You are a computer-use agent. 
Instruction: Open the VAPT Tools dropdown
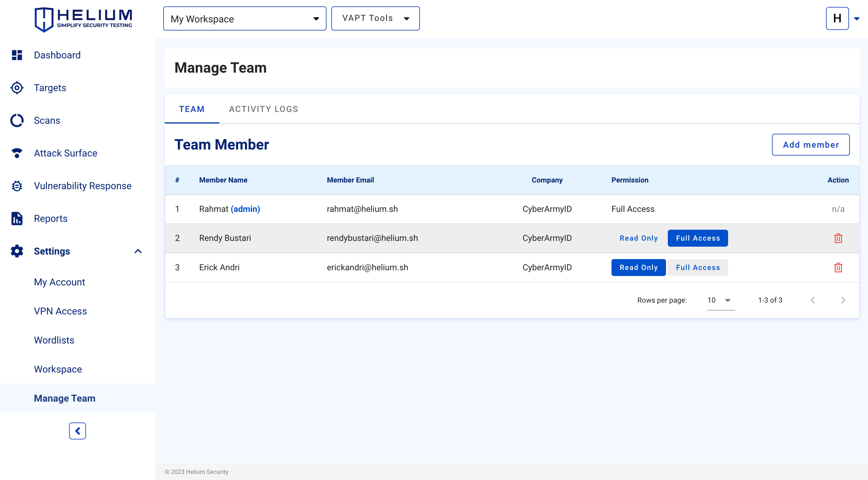[375, 18]
